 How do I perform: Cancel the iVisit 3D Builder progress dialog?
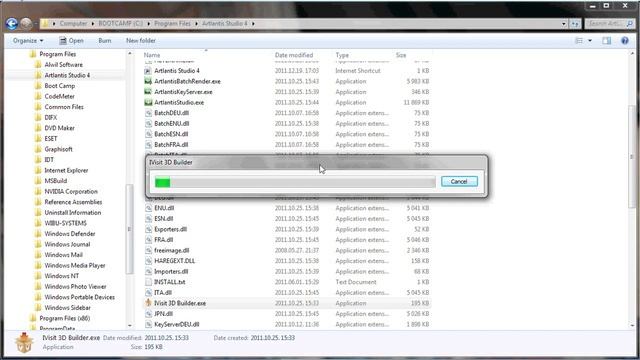point(459,181)
